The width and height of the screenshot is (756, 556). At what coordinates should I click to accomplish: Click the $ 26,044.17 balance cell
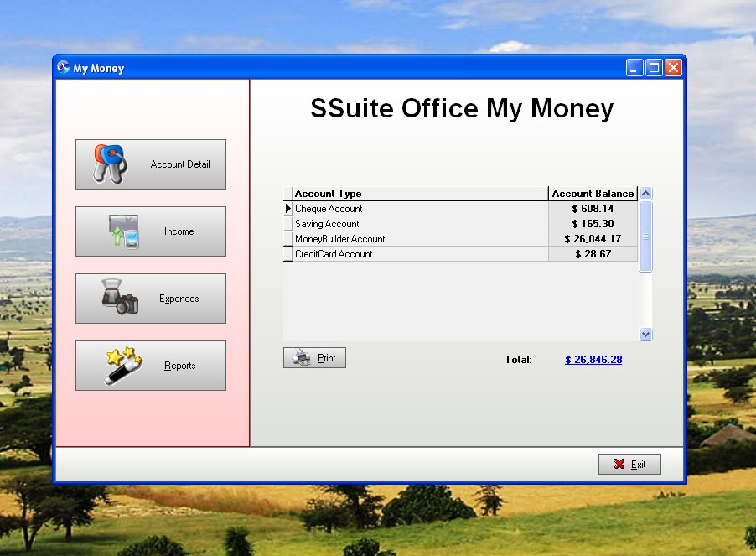tap(593, 239)
